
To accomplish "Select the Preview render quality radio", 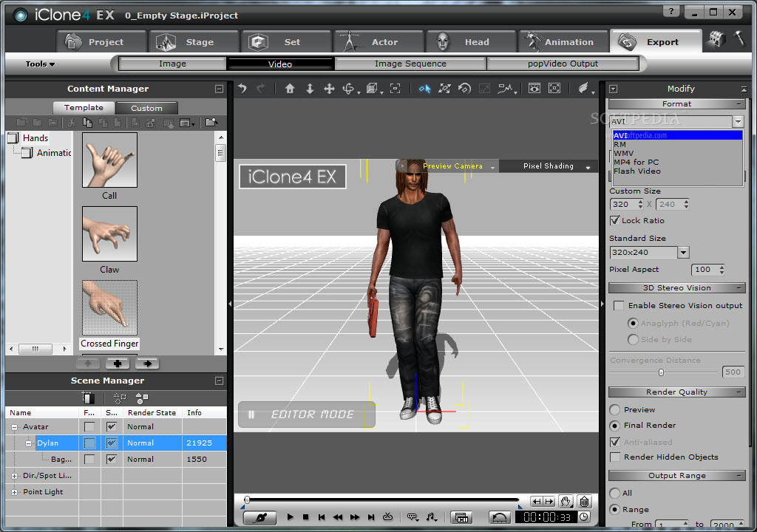I will pyautogui.click(x=614, y=410).
